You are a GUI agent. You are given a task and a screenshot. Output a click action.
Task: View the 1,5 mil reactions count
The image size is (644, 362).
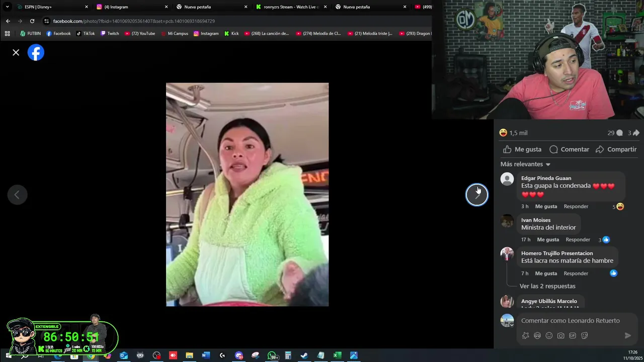[x=513, y=133]
